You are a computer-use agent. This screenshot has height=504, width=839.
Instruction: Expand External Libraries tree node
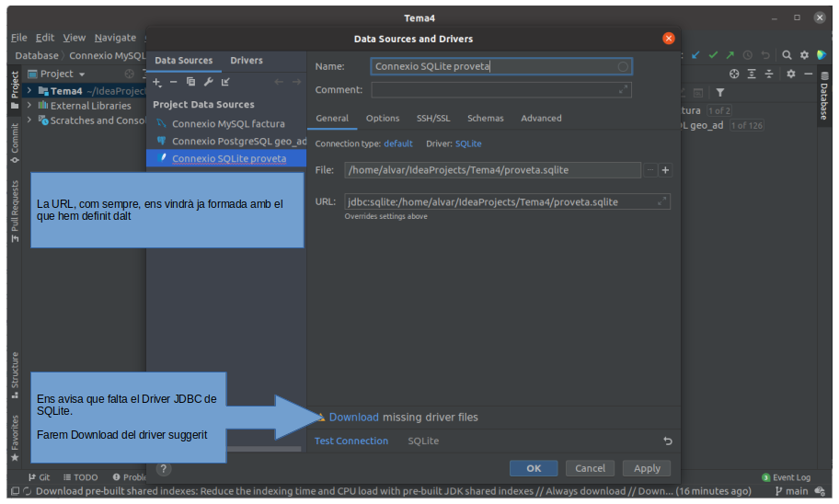29,106
